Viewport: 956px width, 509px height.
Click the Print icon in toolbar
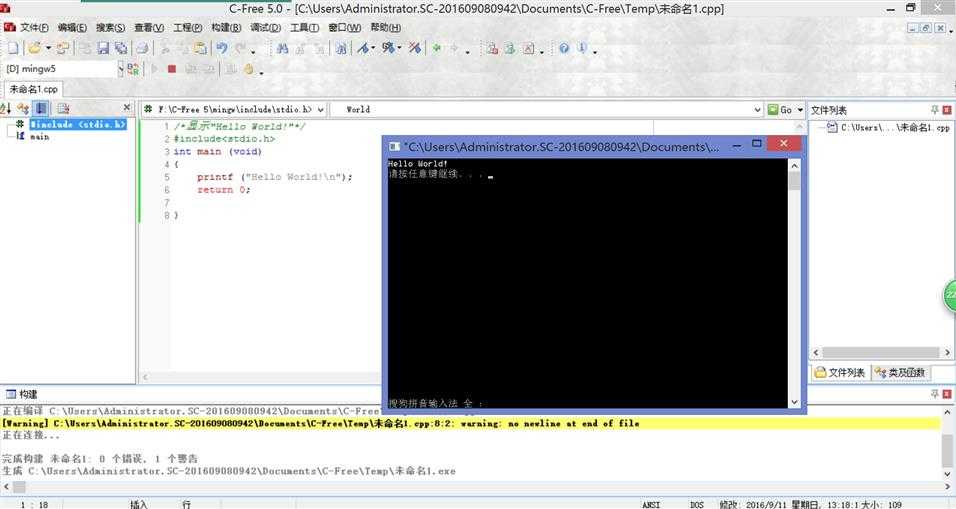[142, 48]
